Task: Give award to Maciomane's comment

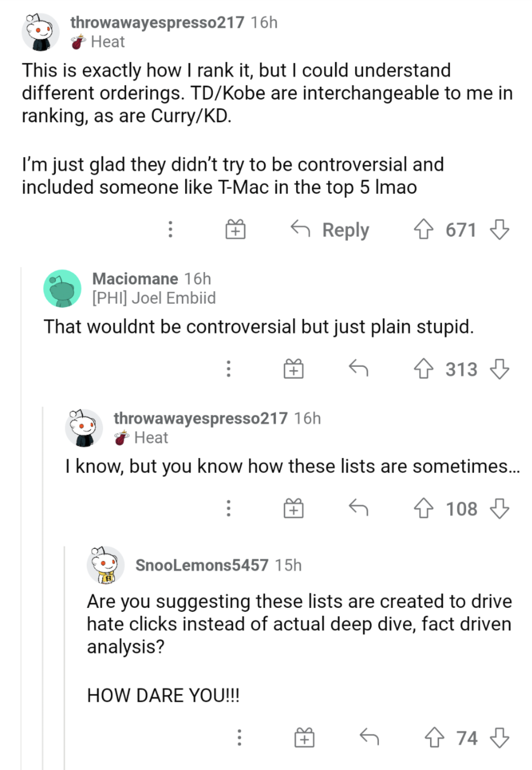Action: point(293,369)
